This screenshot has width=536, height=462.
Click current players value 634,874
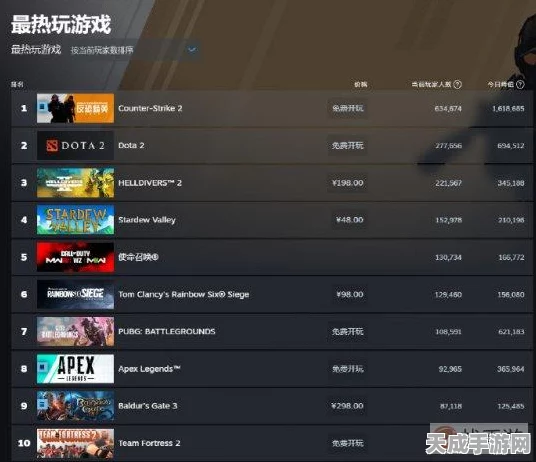coord(448,109)
